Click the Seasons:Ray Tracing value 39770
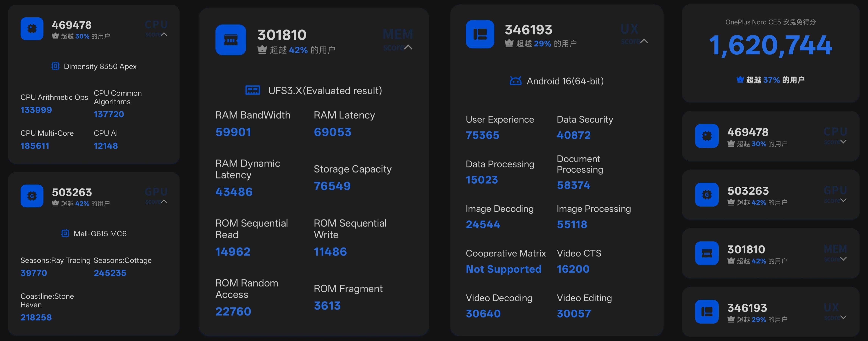This screenshot has height=341, width=868. coord(34,273)
